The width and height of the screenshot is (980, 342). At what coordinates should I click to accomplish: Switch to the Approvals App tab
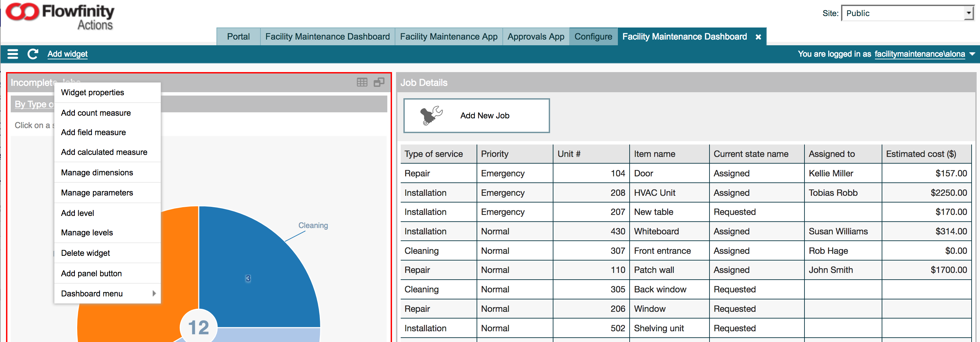535,37
